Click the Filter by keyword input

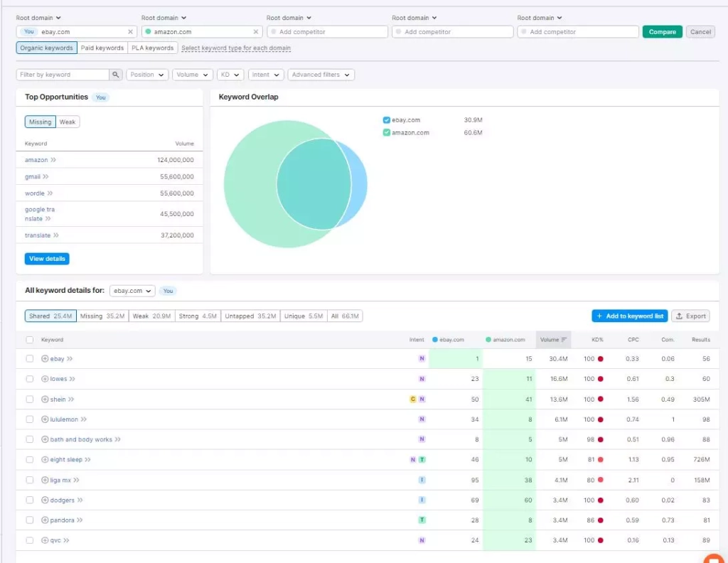(63, 75)
